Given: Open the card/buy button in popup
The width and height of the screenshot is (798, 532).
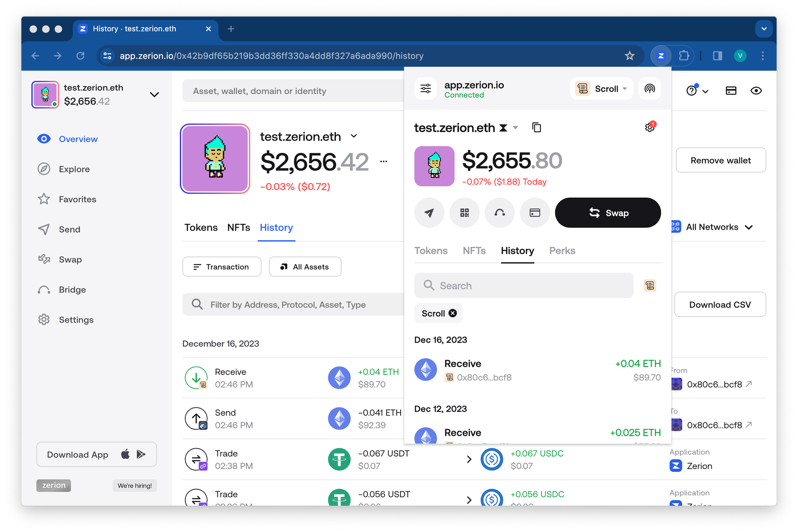Looking at the screenshot, I should click(x=535, y=213).
